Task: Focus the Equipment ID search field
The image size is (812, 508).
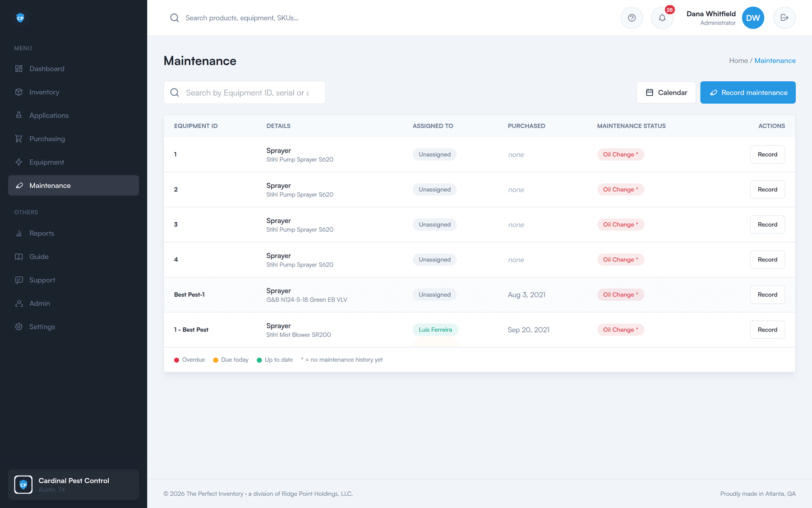Action: [245, 93]
